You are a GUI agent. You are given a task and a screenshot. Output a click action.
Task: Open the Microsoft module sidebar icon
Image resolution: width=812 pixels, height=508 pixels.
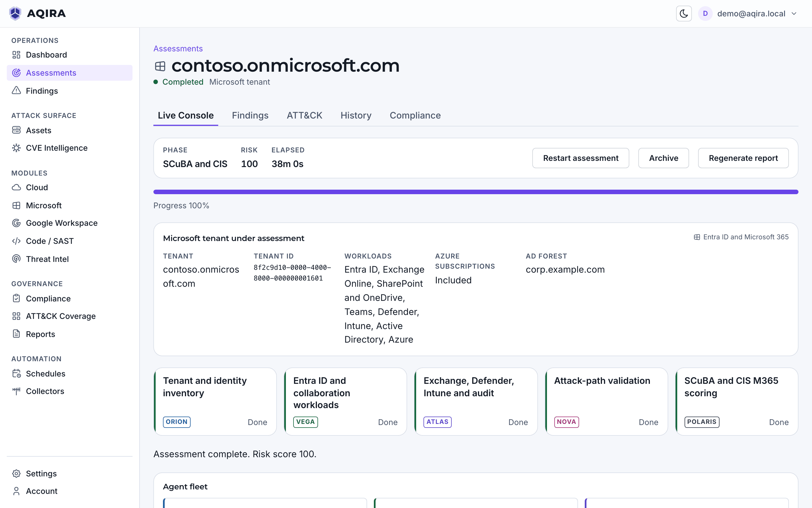point(16,205)
